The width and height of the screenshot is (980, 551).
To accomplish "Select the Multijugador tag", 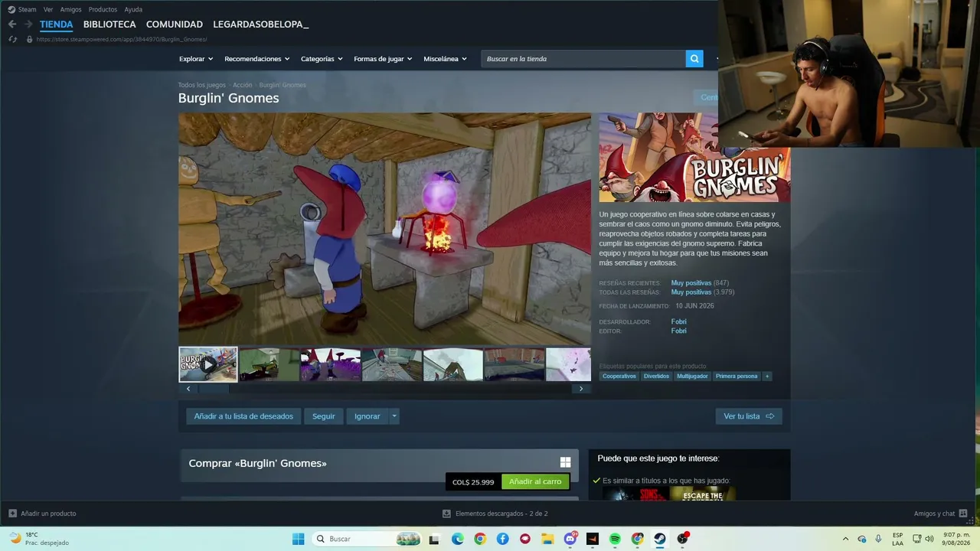I will pos(692,377).
